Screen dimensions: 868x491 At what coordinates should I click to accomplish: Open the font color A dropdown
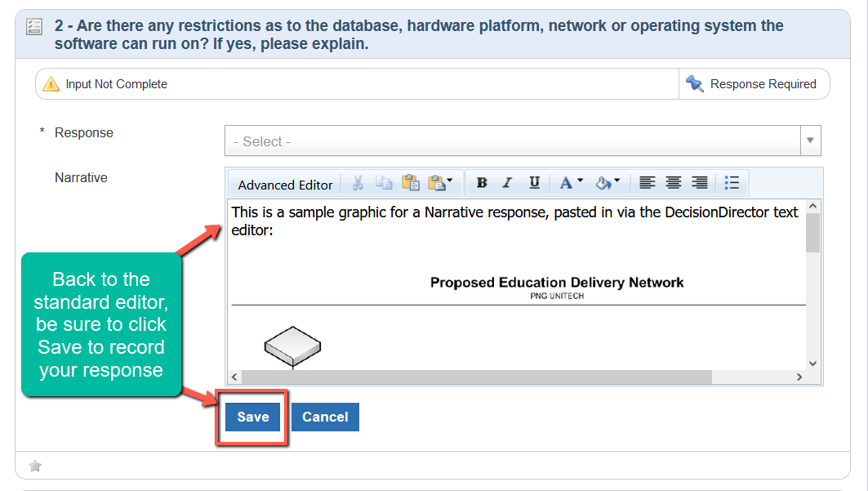tap(571, 183)
